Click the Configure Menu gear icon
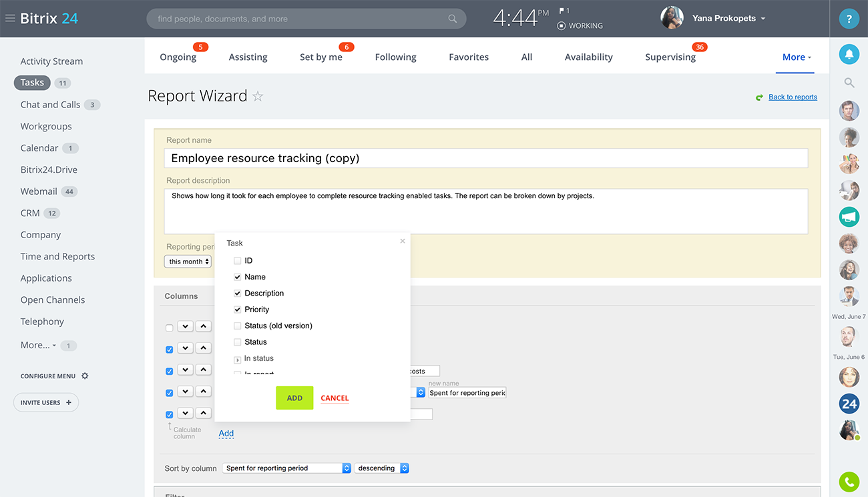This screenshot has width=868, height=497. 85,376
